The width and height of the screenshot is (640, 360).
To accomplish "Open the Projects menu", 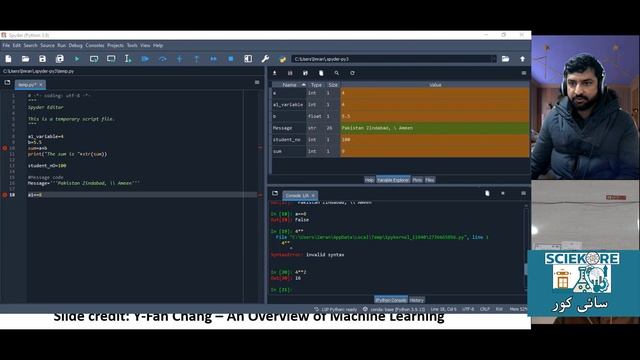I will tap(116, 46).
